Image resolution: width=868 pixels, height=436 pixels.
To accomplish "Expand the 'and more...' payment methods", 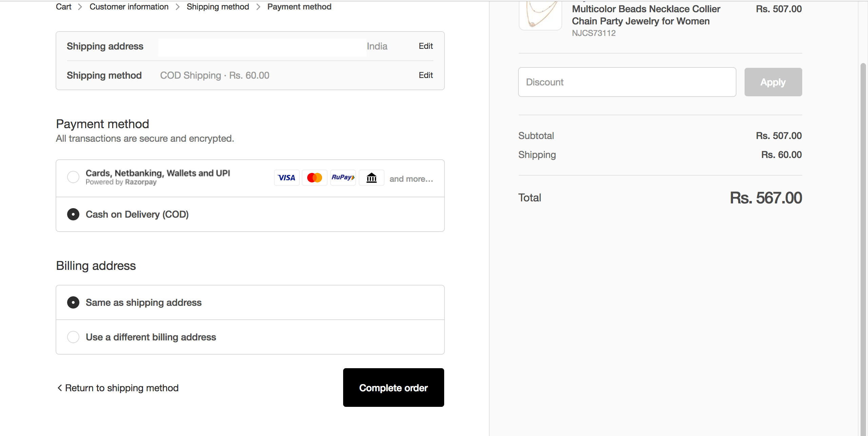I will pos(411,179).
